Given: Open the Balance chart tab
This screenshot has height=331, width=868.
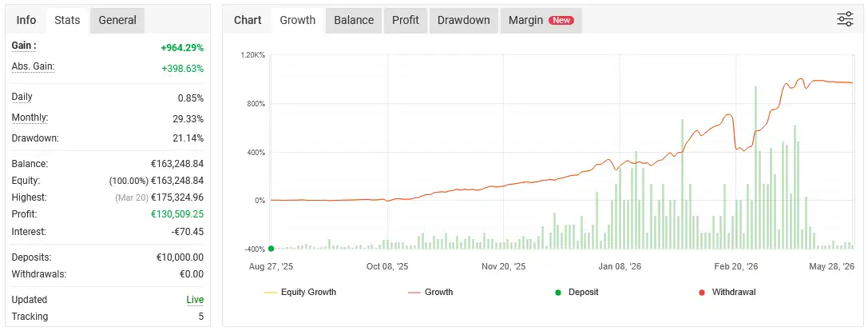Looking at the screenshot, I should pyautogui.click(x=354, y=20).
